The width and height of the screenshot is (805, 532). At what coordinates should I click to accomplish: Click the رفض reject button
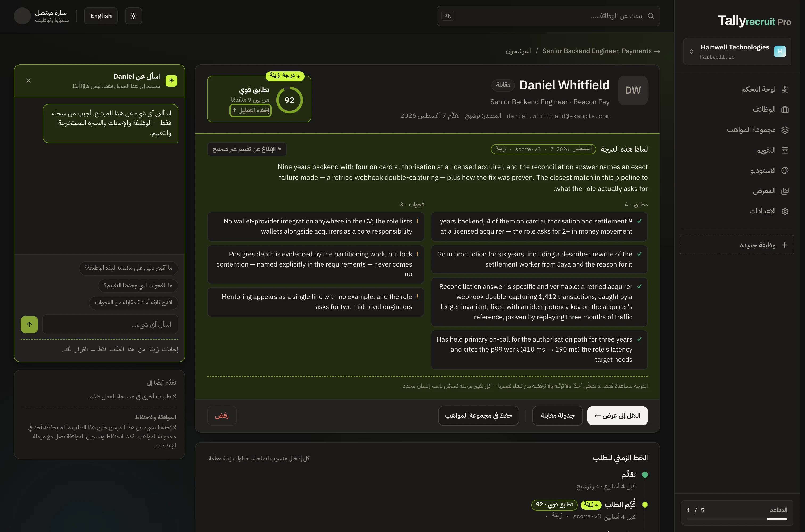tap(222, 415)
